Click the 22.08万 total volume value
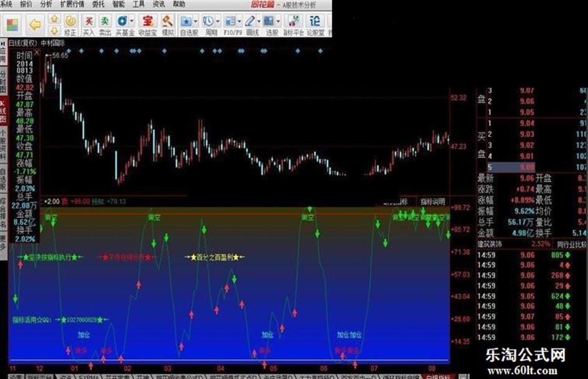588x379 pixels. tap(24, 205)
